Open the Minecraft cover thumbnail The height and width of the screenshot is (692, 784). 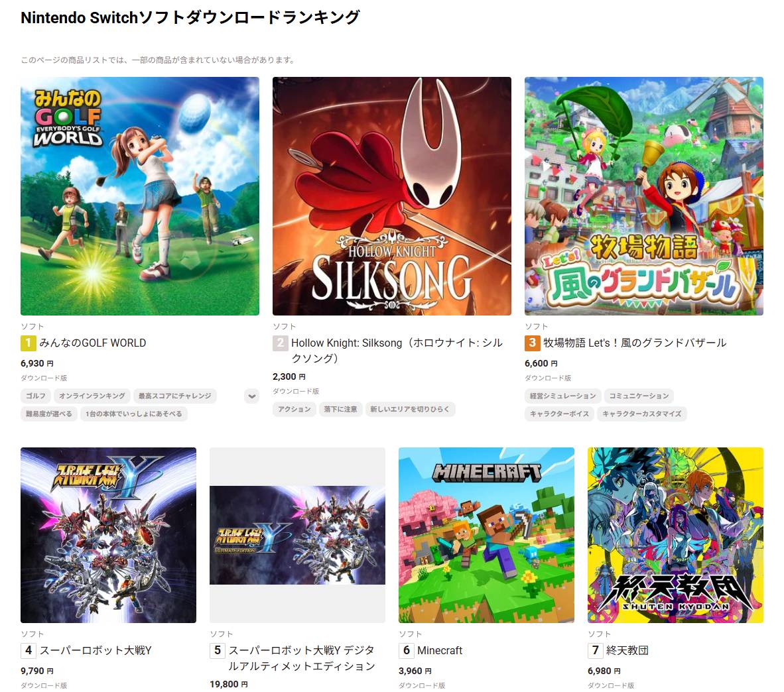486,535
